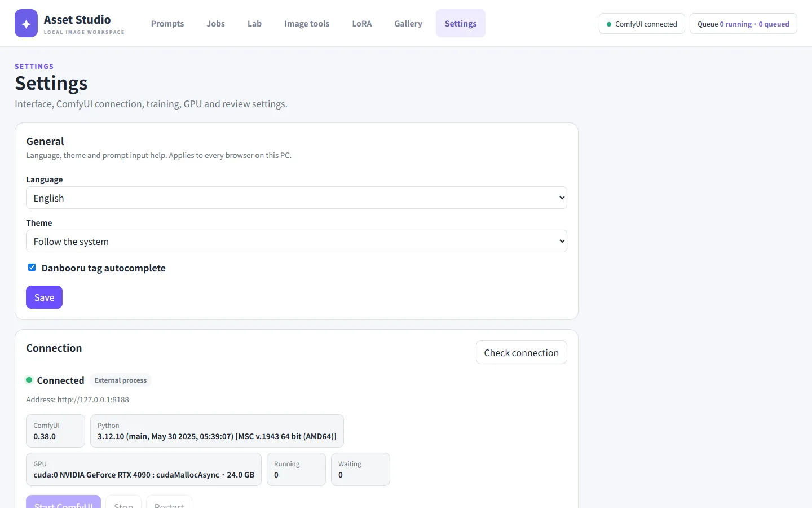Viewport: 812px width, 508px height.
Task: Navigate to the LoRA tab
Action: coord(362,23)
